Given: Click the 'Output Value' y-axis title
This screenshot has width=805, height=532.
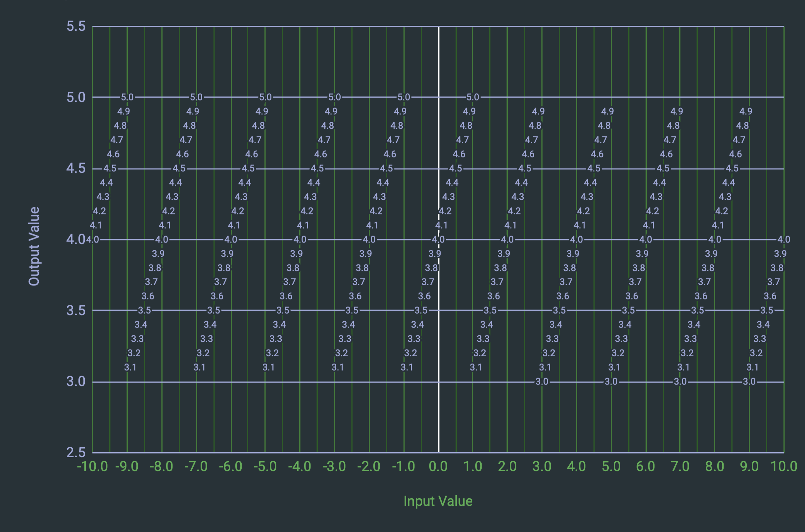Looking at the screenshot, I should 34,246.
